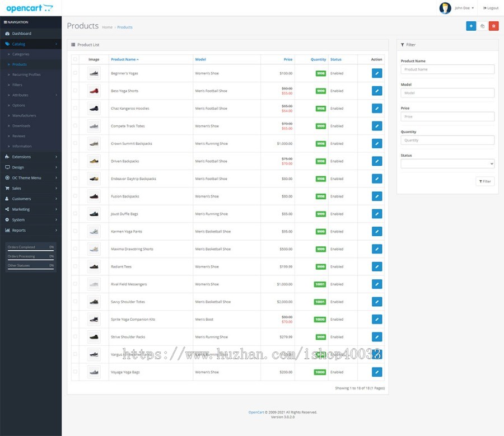Open Dashboard from the navigation sidebar
Viewport: 504px width, 436px height.
point(22,34)
